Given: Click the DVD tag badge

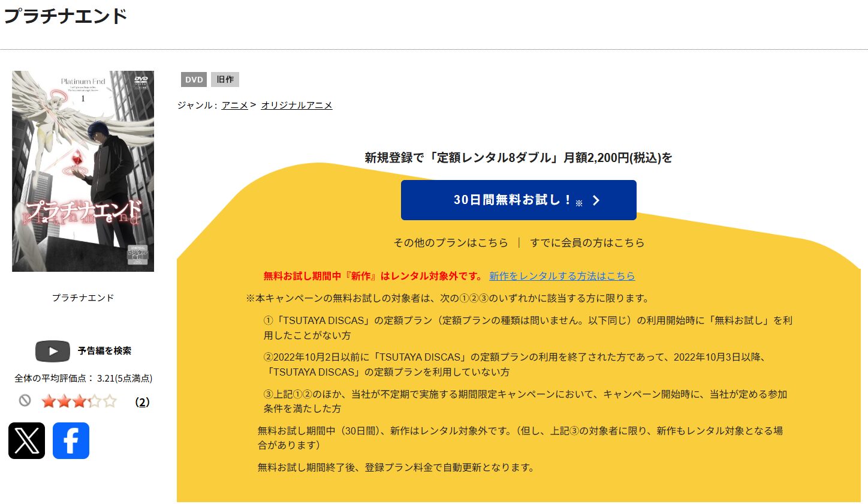Looking at the screenshot, I should pyautogui.click(x=194, y=79).
